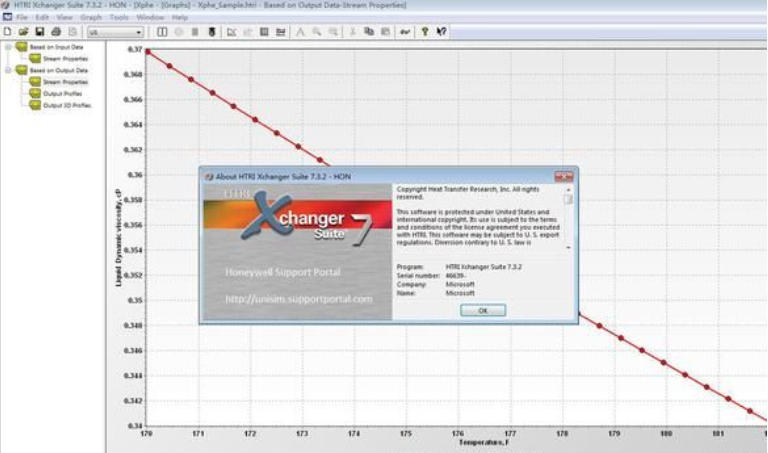Click the New file toolbar icon
768x453 pixels.
click(7, 32)
